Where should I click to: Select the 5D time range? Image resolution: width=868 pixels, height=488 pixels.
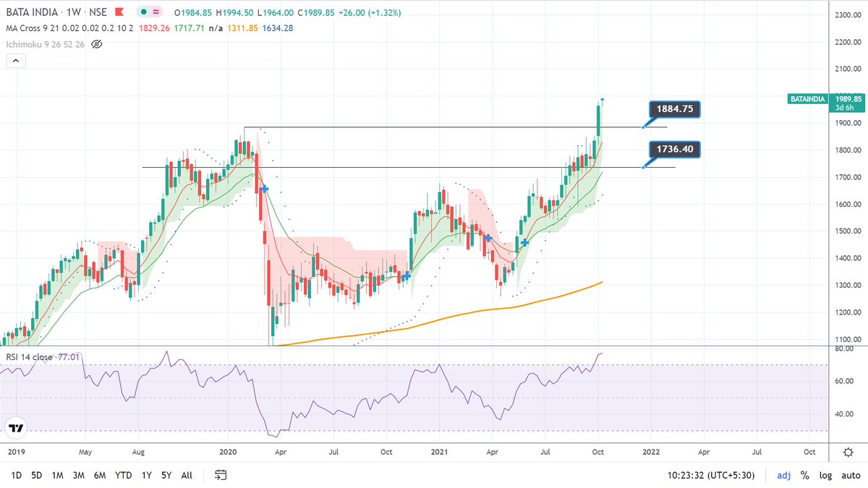(37, 475)
